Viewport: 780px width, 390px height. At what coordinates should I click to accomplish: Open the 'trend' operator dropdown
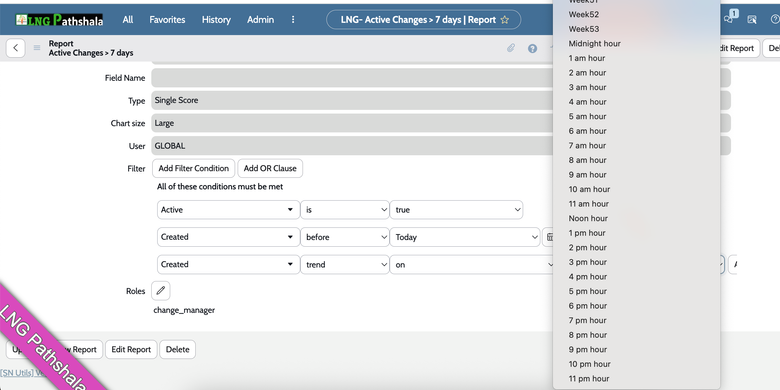click(345, 265)
